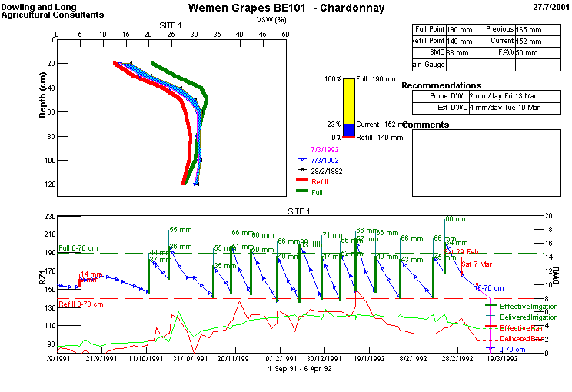Click the Refill 0-70 cm line label
Viewport: 572px width, 392px height.
point(82,305)
